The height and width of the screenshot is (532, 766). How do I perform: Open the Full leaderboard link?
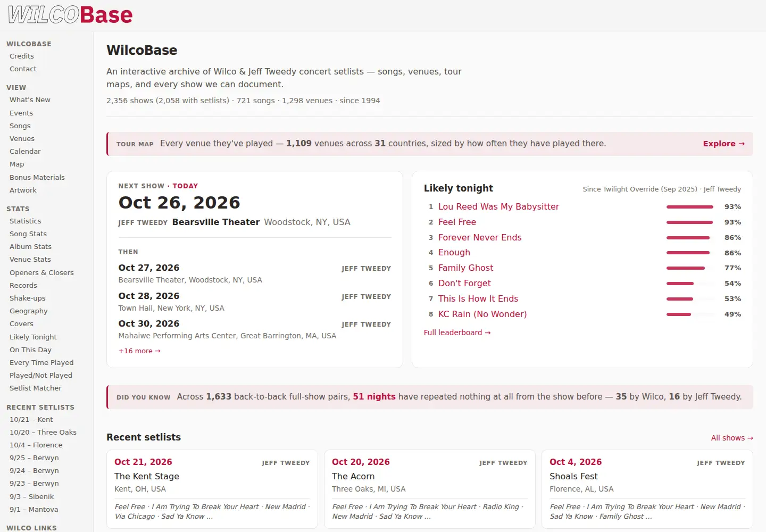pos(457,333)
